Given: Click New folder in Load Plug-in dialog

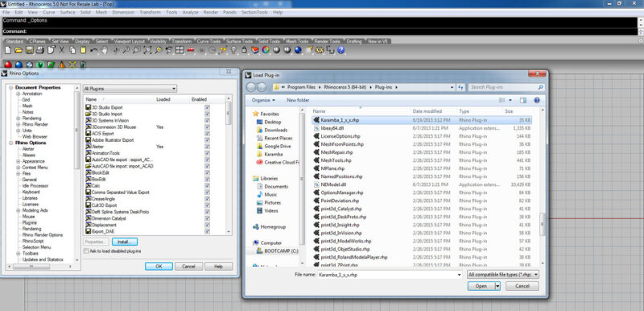Looking at the screenshot, I should point(298,100).
